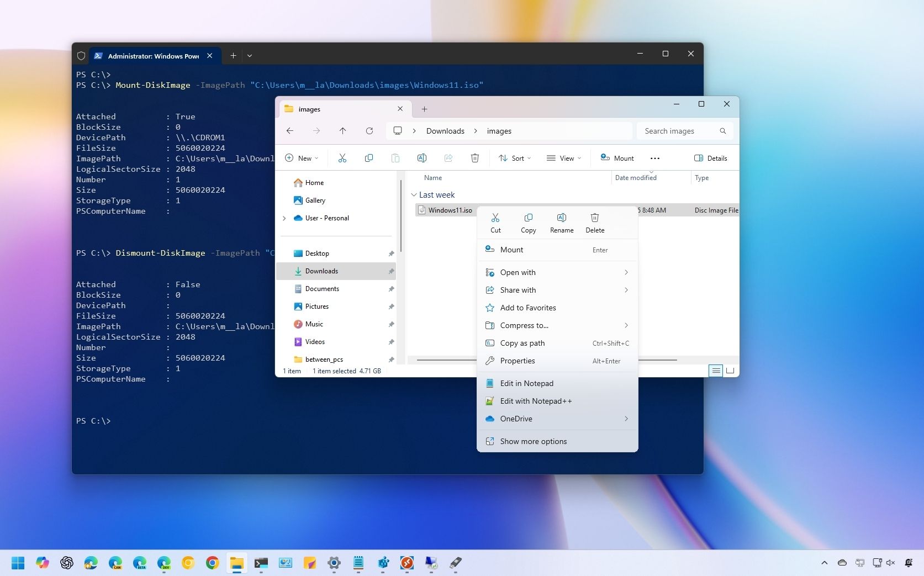Viewport: 924px width, 576px height.
Task: Switch to compact list layout at bottom right
Action: click(730, 371)
